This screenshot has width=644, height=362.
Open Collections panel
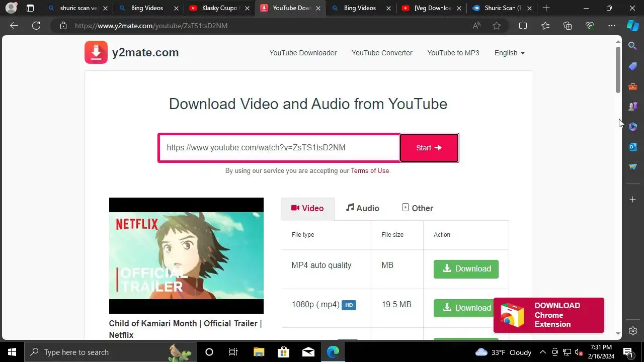pos(568,26)
